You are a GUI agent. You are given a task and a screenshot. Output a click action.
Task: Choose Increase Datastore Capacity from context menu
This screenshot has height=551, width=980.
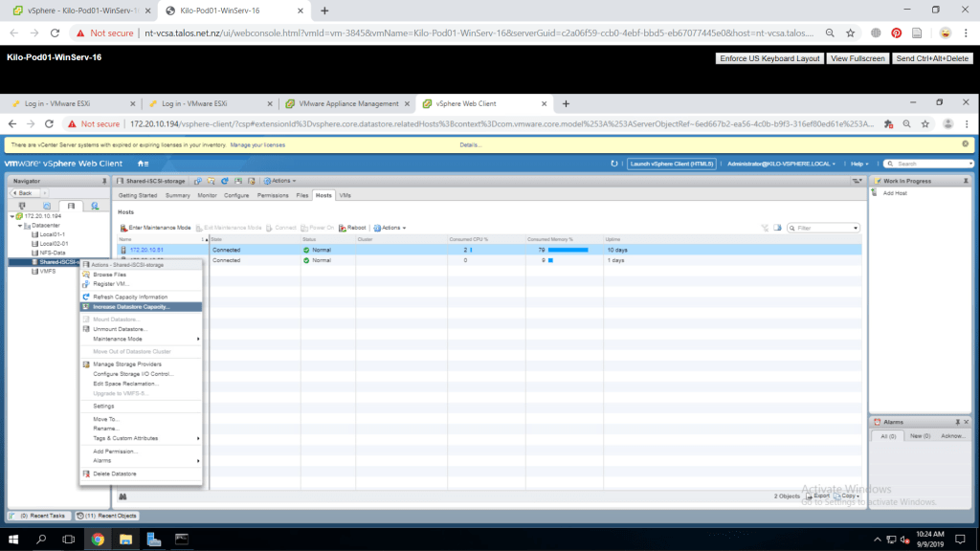tap(132, 307)
